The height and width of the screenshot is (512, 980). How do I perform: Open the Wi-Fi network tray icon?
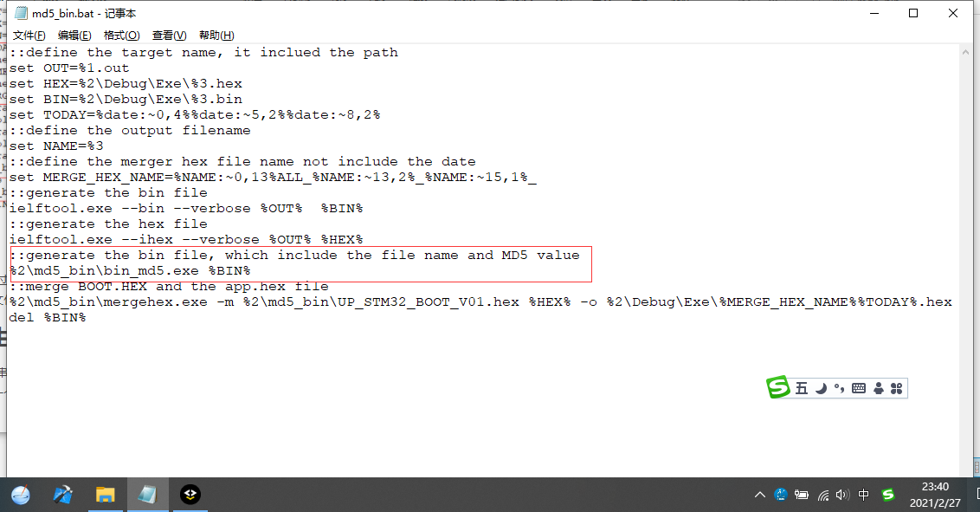[x=823, y=496]
